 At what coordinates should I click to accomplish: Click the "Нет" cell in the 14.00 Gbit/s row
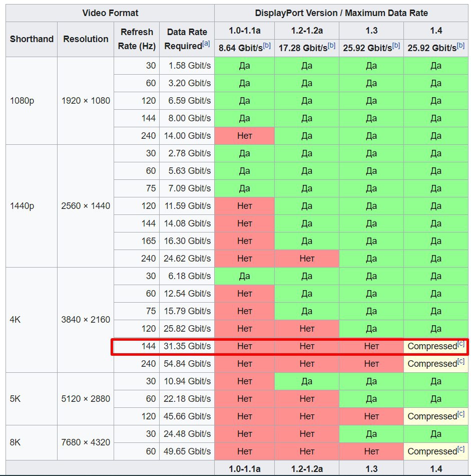[x=244, y=136]
